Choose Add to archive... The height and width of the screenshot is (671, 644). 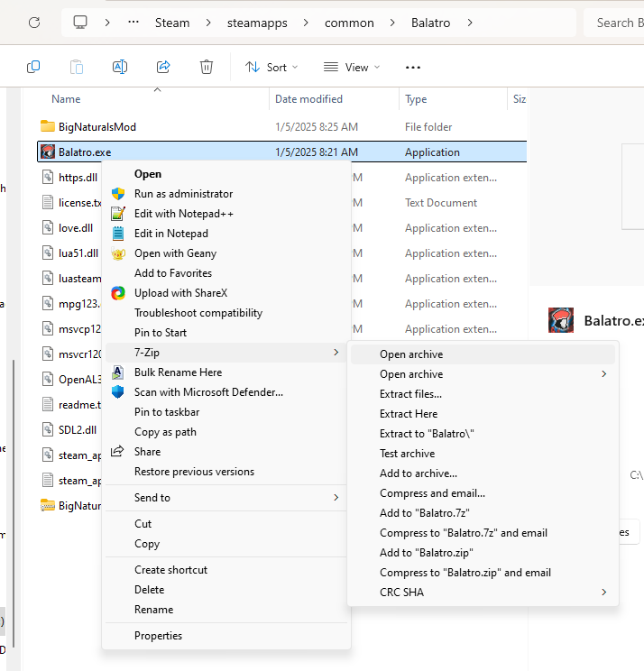click(483, 473)
